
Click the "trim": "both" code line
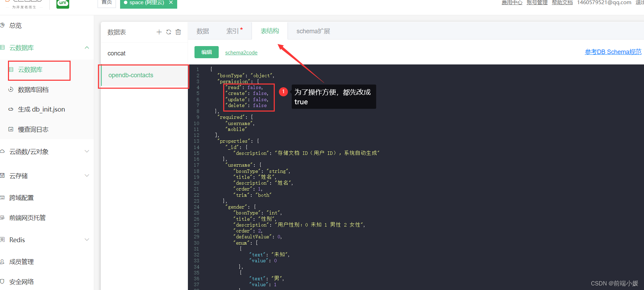pos(252,195)
